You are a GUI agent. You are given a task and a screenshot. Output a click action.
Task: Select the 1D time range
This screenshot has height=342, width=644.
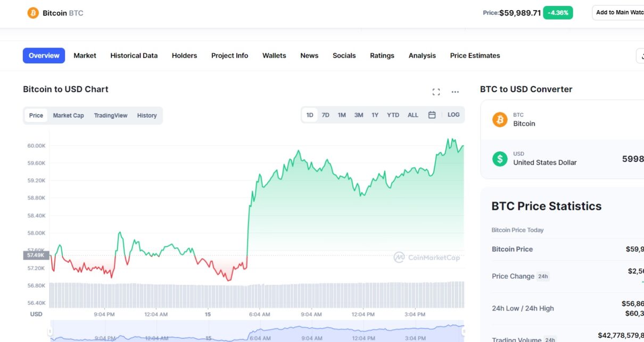(310, 115)
